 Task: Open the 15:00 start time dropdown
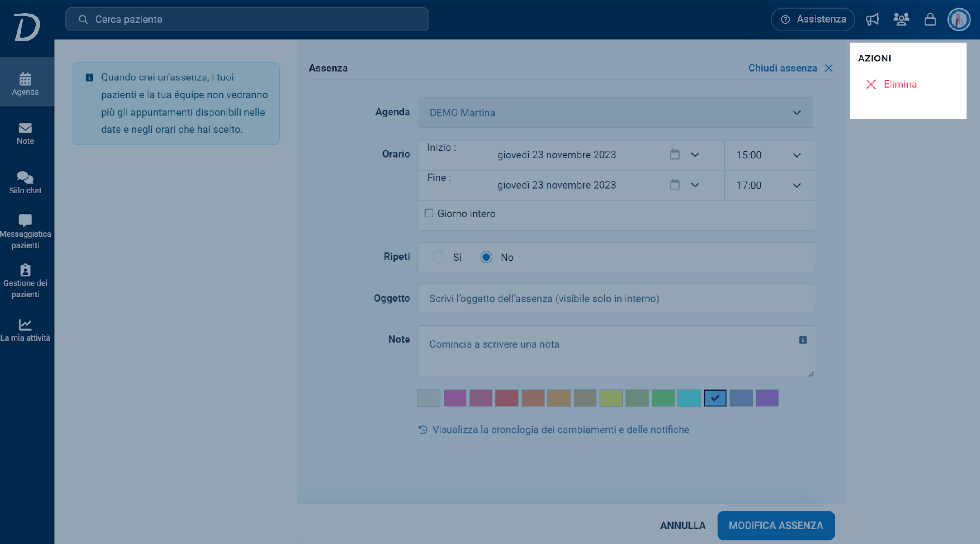tap(769, 155)
